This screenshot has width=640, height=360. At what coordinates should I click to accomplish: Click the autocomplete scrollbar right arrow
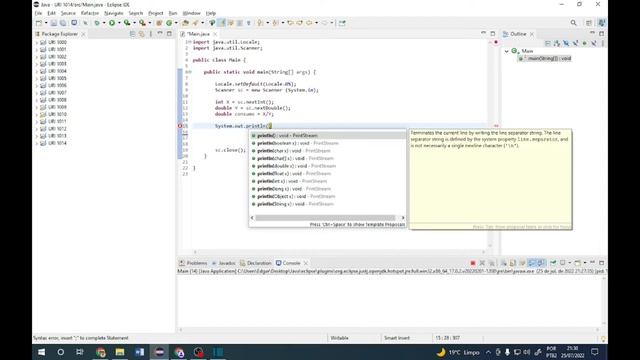(403, 218)
